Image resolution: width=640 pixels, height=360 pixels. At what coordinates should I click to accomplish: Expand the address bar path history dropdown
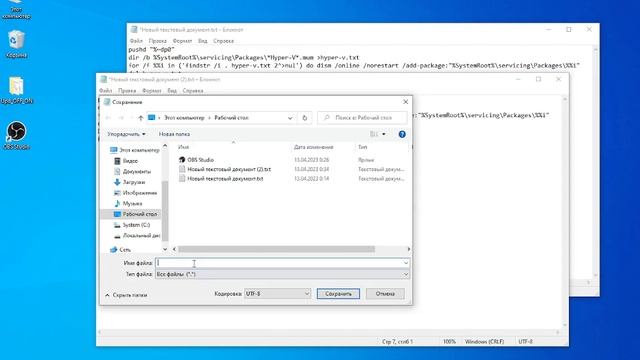pyautogui.click(x=290, y=118)
